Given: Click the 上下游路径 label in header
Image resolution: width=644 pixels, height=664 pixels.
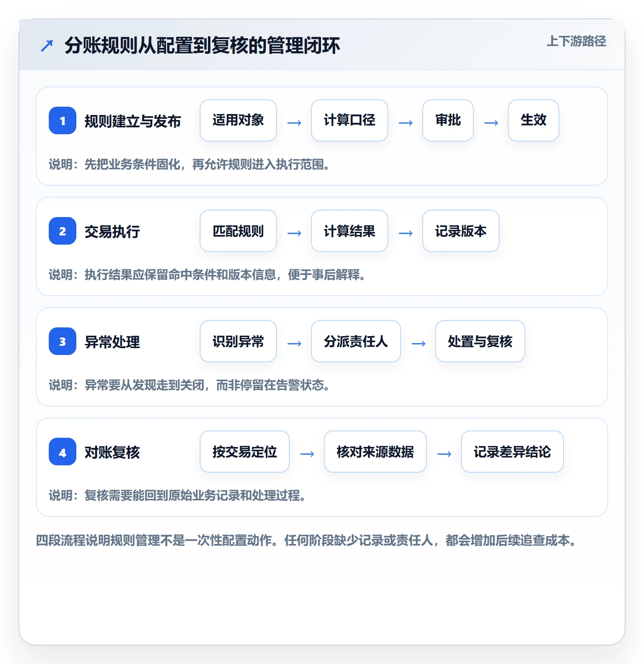Looking at the screenshot, I should (x=576, y=41).
